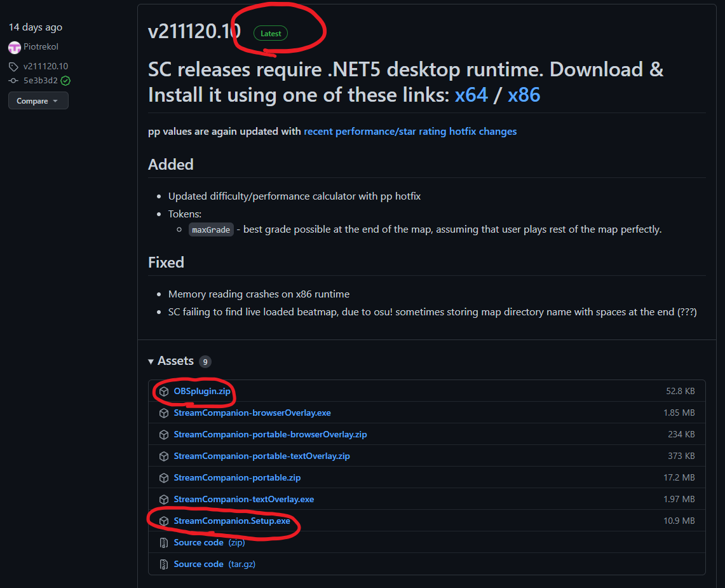
Task: Open the Piotrekol author profile link
Action: coord(41,47)
